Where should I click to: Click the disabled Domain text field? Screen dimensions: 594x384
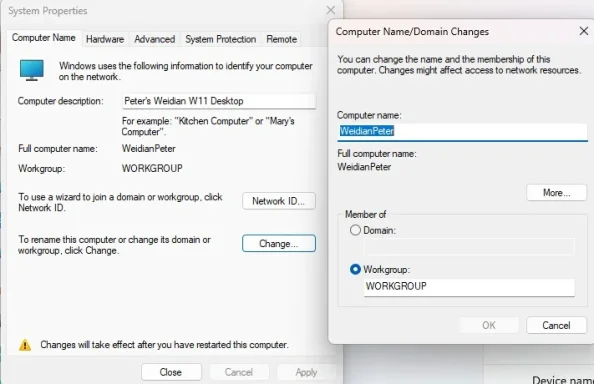(469, 247)
